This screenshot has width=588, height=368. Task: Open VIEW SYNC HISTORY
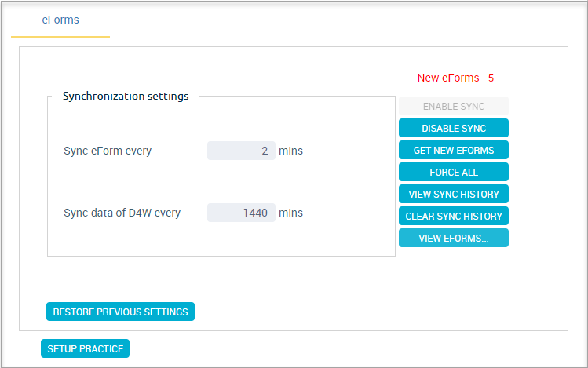454,194
